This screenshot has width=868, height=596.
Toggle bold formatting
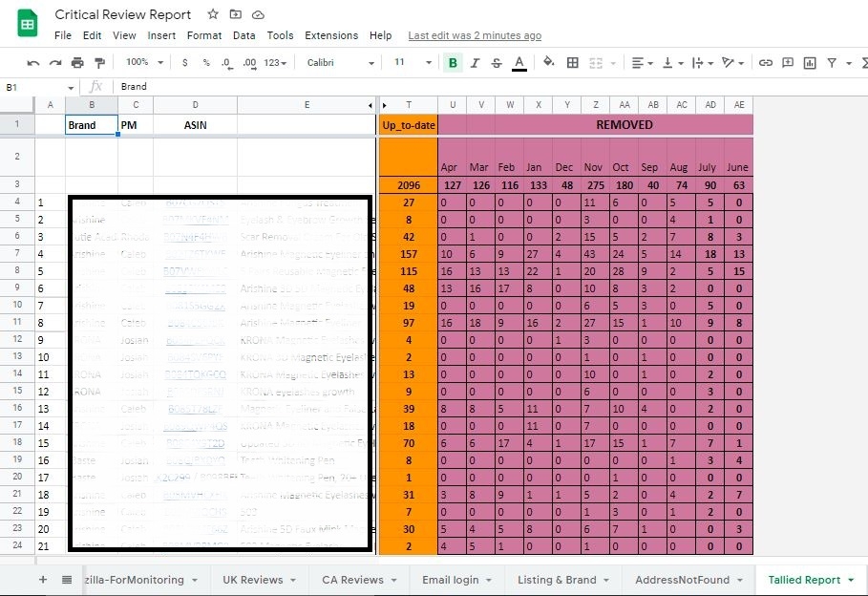tap(453, 63)
